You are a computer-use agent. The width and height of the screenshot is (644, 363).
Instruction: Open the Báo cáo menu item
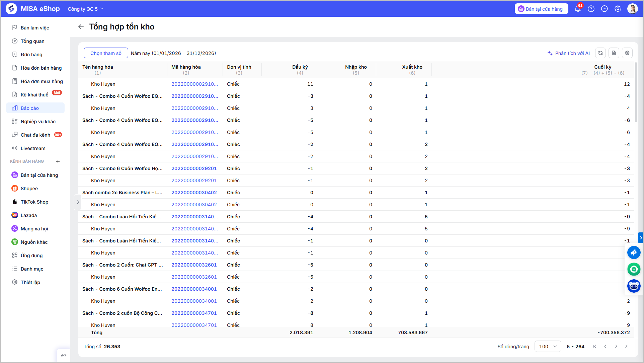click(35, 108)
